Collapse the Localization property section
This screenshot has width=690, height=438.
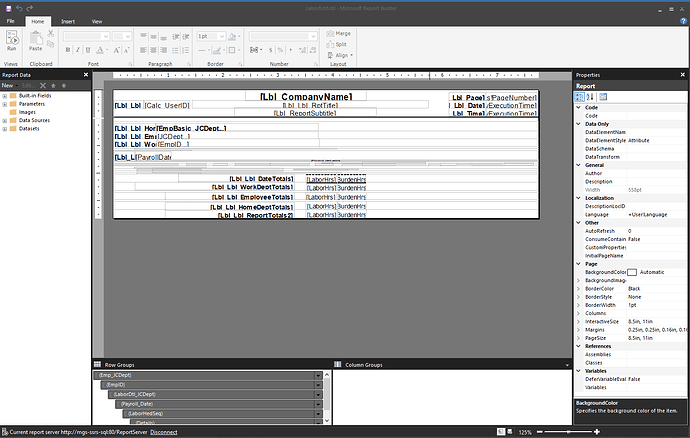579,198
